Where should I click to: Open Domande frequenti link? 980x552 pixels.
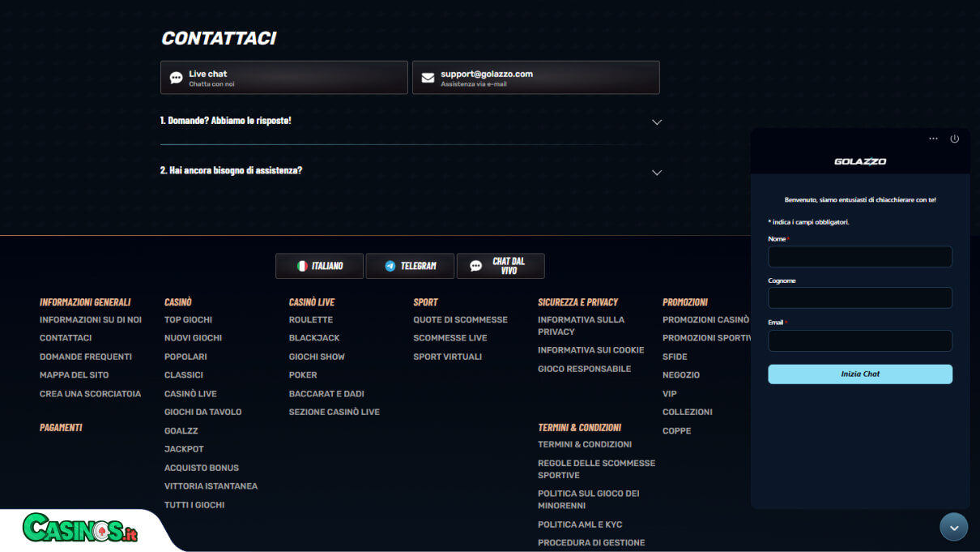(x=86, y=357)
